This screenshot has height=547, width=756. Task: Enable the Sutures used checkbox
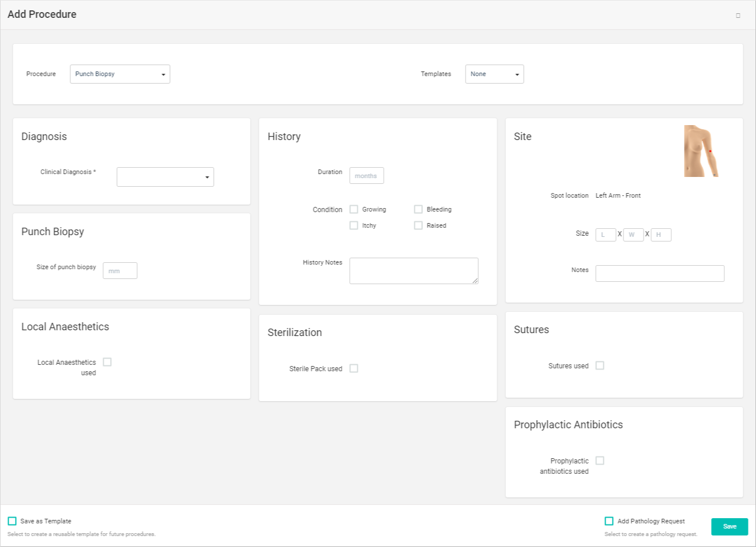[600, 365]
